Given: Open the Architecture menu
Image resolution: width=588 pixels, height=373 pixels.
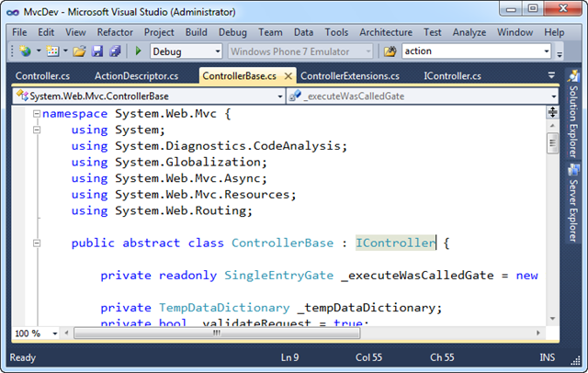Looking at the screenshot, I should (386, 32).
